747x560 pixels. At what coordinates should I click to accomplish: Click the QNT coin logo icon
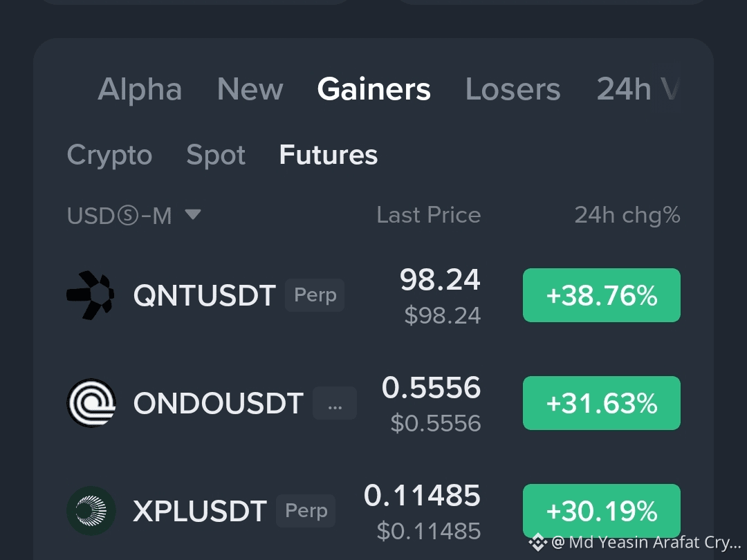[x=91, y=295]
